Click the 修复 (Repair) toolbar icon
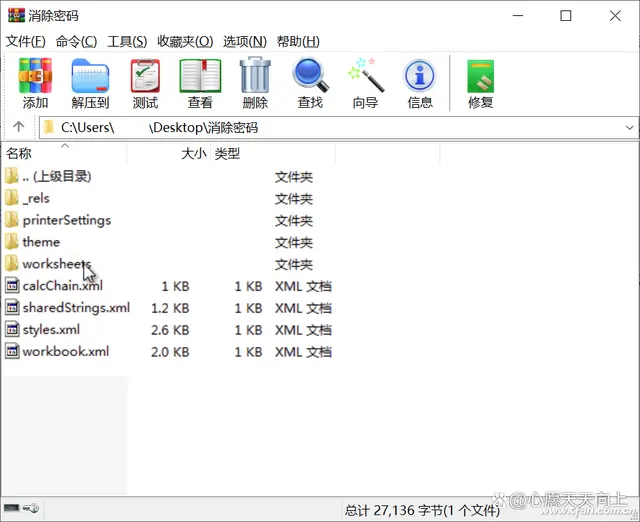The height and width of the screenshot is (522, 640). (480, 76)
